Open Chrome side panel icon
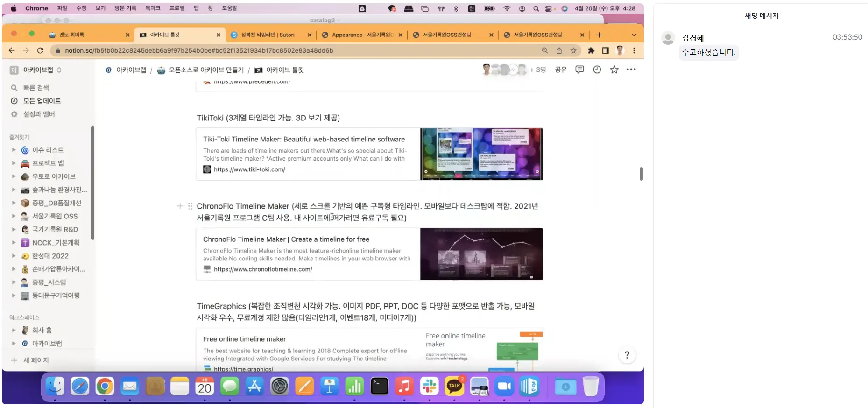The width and height of the screenshot is (868, 408). coord(605,50)
